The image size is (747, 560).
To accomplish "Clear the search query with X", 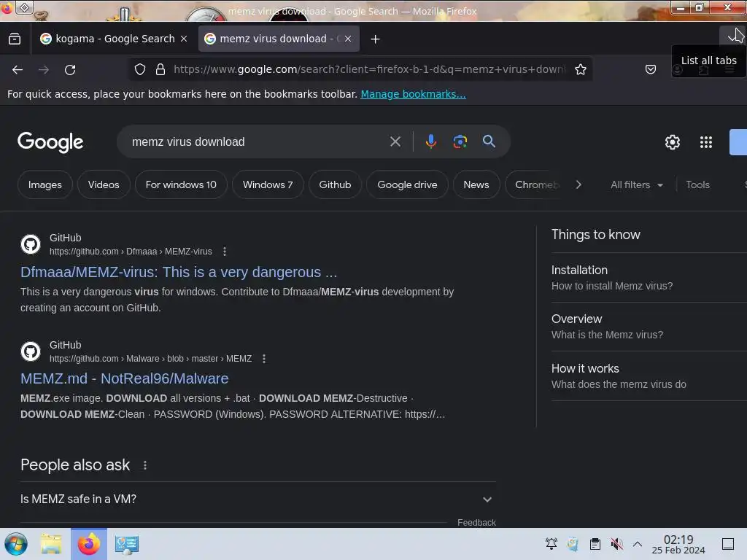I will tap(395, 141).
